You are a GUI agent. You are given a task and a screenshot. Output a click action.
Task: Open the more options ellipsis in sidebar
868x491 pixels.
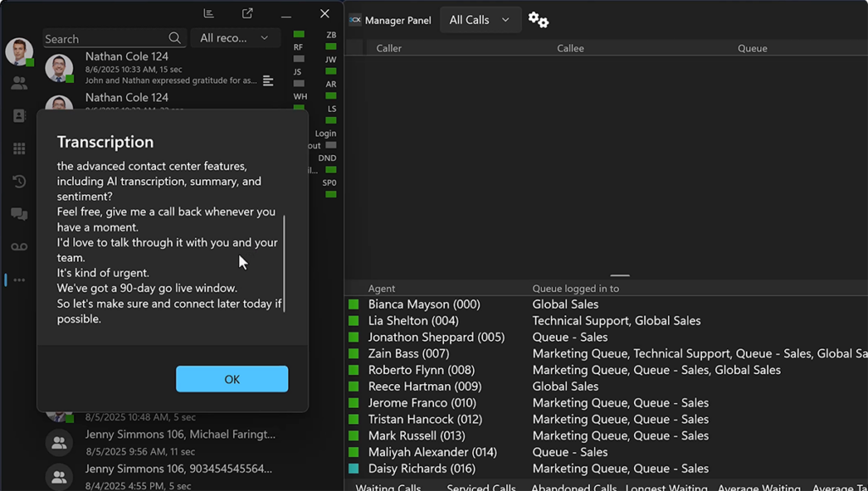[x=19, y=280]
